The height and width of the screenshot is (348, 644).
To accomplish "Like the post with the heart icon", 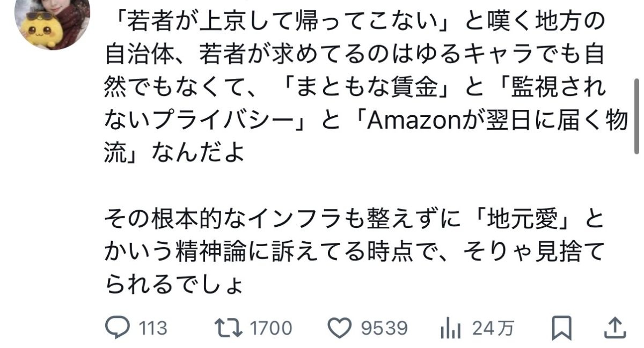I will [339, 328].
